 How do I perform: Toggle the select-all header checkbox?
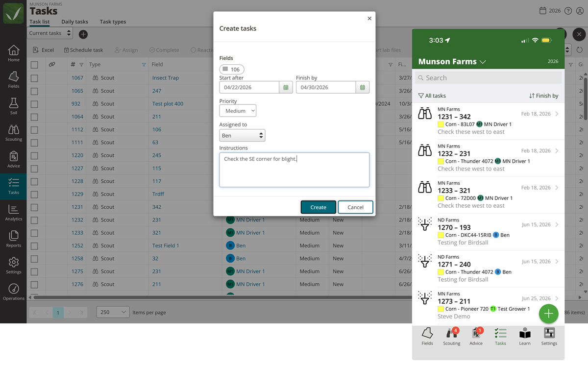click(x=34, y=65)
